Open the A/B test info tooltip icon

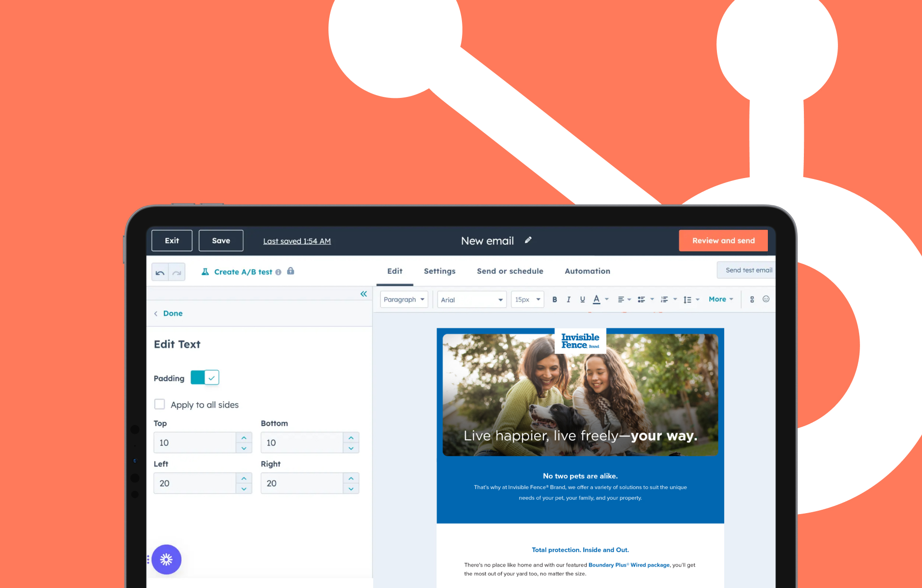tap(278, 272)
